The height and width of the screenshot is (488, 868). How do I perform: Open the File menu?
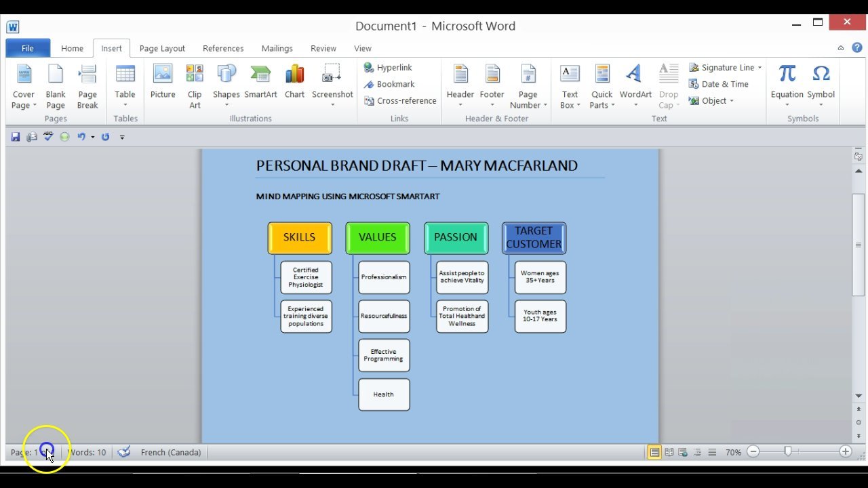tap(27, 48)
